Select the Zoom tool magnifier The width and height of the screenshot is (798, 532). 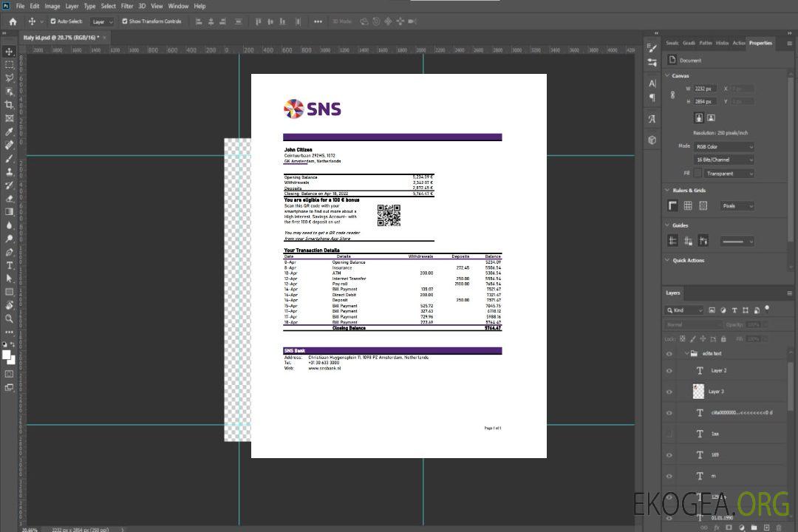pyautogui.click(x=10, y=318)
